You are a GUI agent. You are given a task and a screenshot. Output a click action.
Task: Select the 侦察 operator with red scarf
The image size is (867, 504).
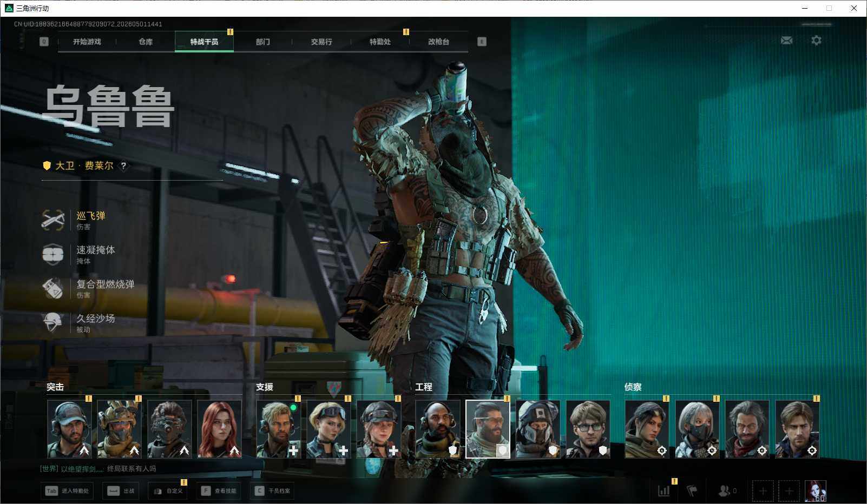pyautogui.click(x=747, y=429)
